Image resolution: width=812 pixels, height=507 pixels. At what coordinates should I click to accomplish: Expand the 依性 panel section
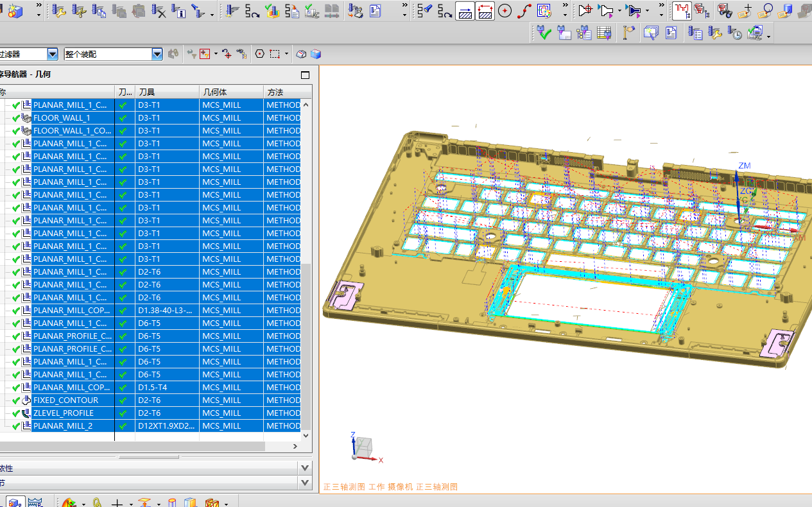[x=305, y=468]
